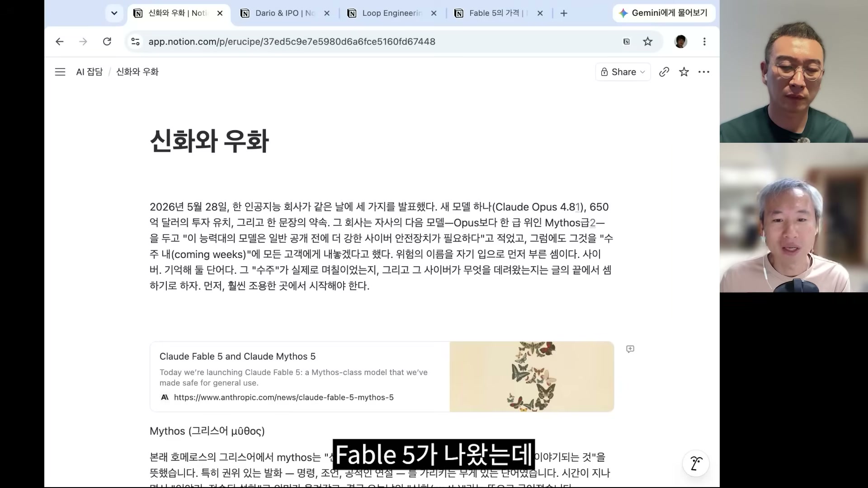
Task: Go forward to the next page
Action: point(83,42)
